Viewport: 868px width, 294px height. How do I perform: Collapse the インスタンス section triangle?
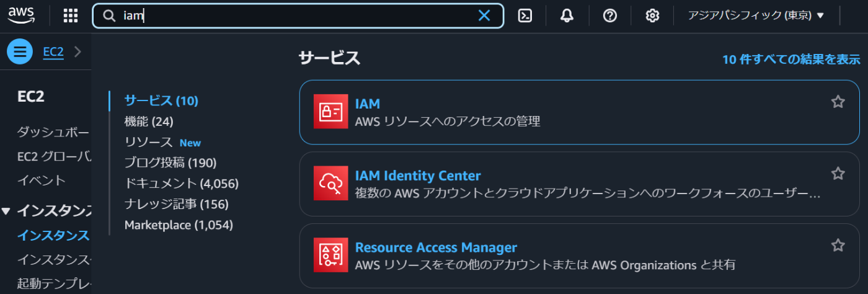pos(6,211)
